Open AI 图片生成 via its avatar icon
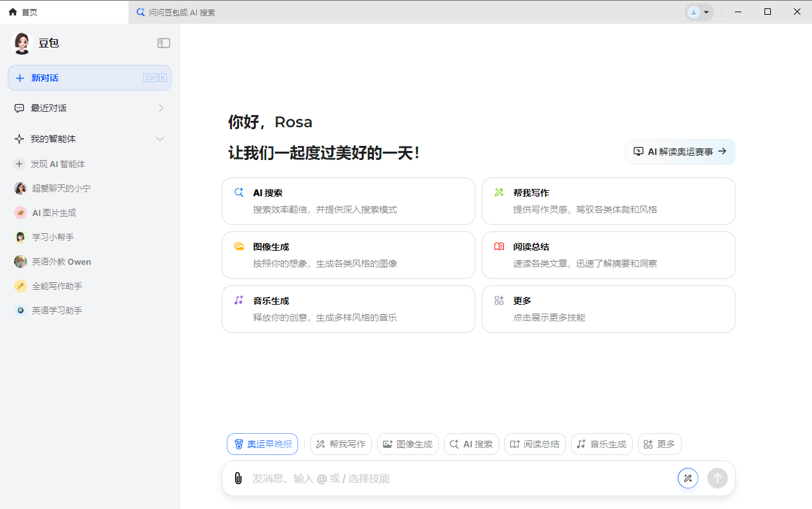 click(x=20, y=213)
